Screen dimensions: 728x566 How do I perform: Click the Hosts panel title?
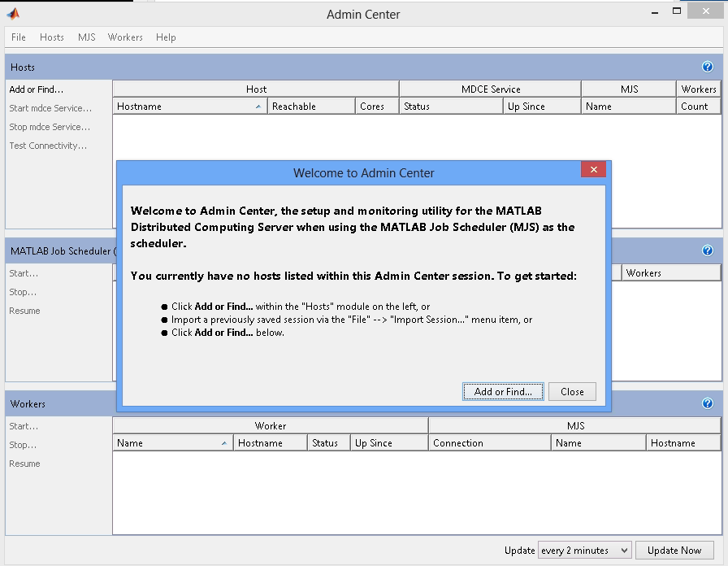[23, 67]
